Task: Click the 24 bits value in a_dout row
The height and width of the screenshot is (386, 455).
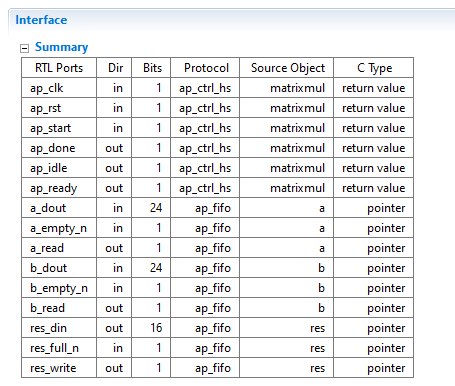Action: coord(156,208)
